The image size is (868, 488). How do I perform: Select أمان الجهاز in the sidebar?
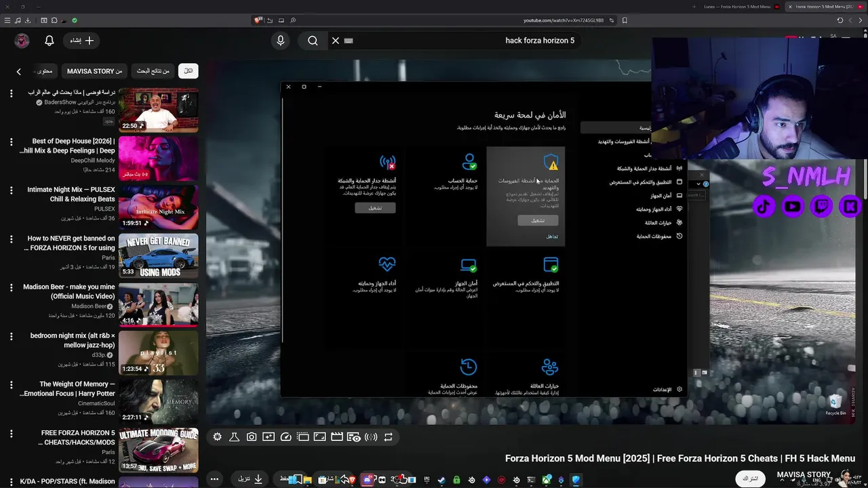pyautogui.click(x=666, y=195)
